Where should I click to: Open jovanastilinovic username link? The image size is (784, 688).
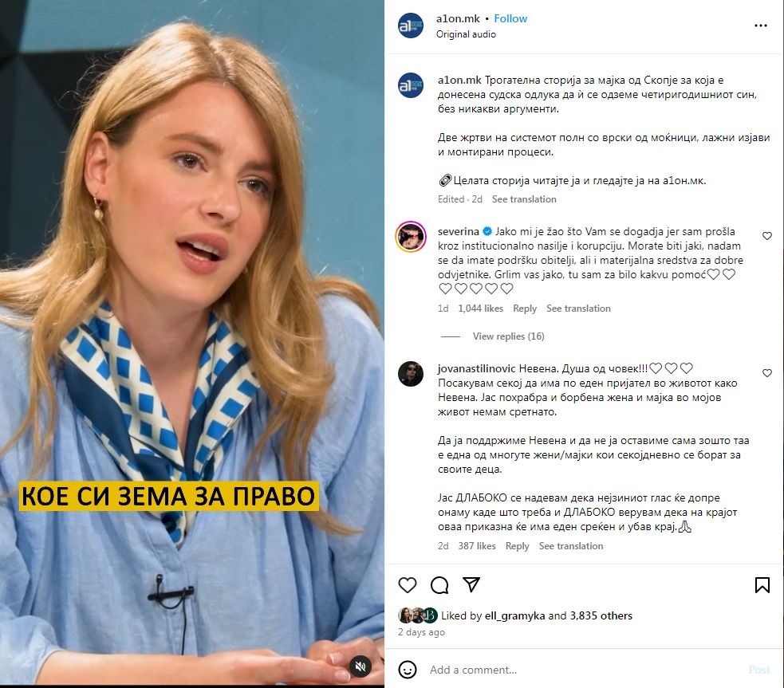tap(476, 369)
